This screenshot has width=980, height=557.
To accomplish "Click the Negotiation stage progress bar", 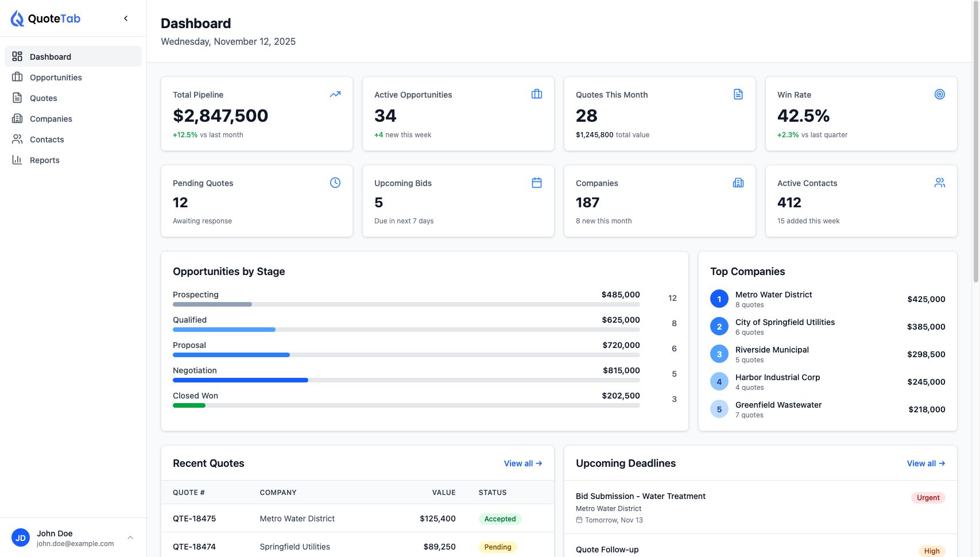I will (406, 380).
